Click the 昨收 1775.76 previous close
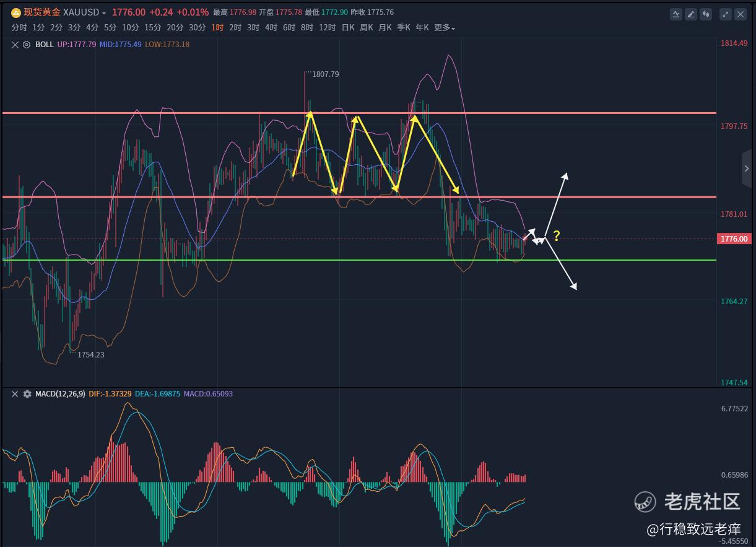756x547 pixels. [372, 12]
